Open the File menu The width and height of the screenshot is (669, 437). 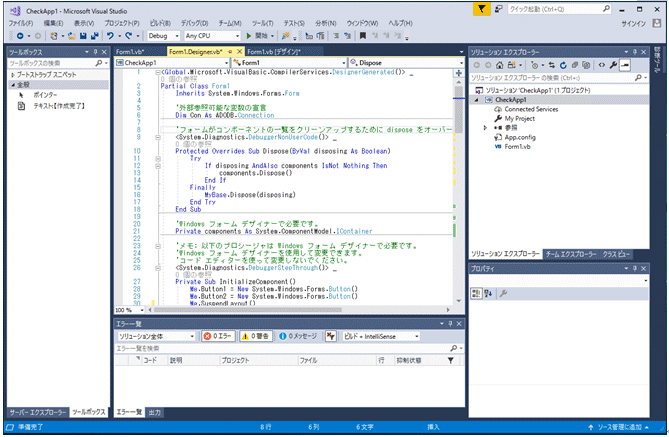(x=20, y=23)
